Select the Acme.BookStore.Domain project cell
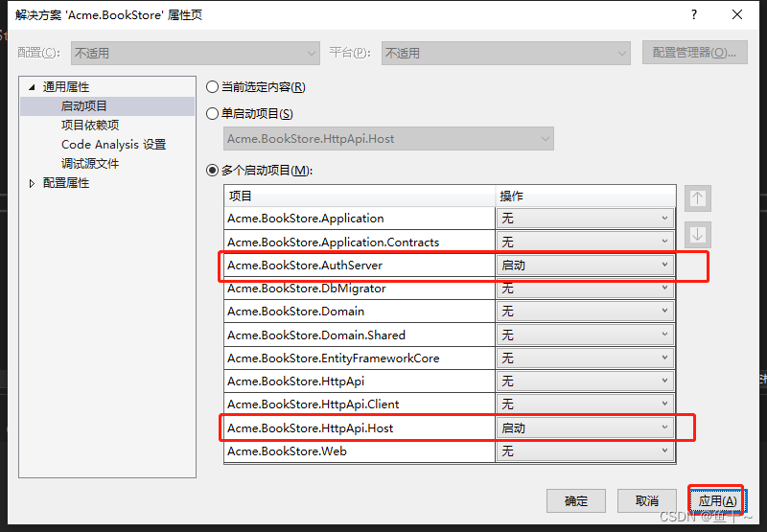The image size is (767, 532). point(360,311)
